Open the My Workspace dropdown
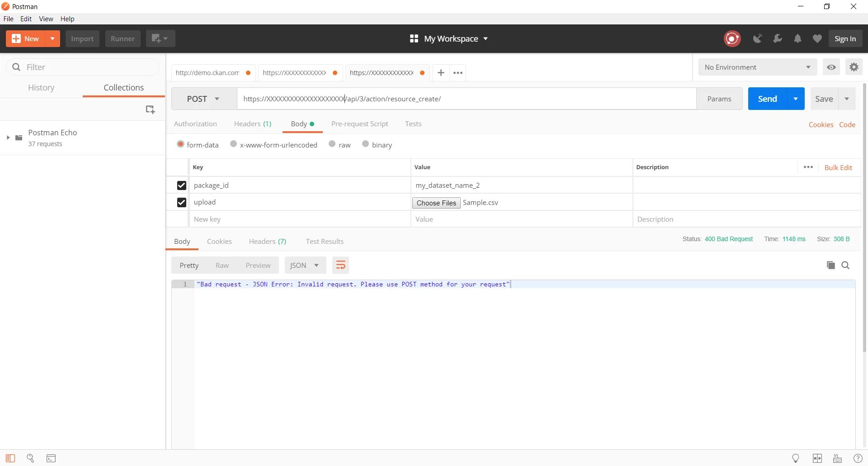 (486, 39)
